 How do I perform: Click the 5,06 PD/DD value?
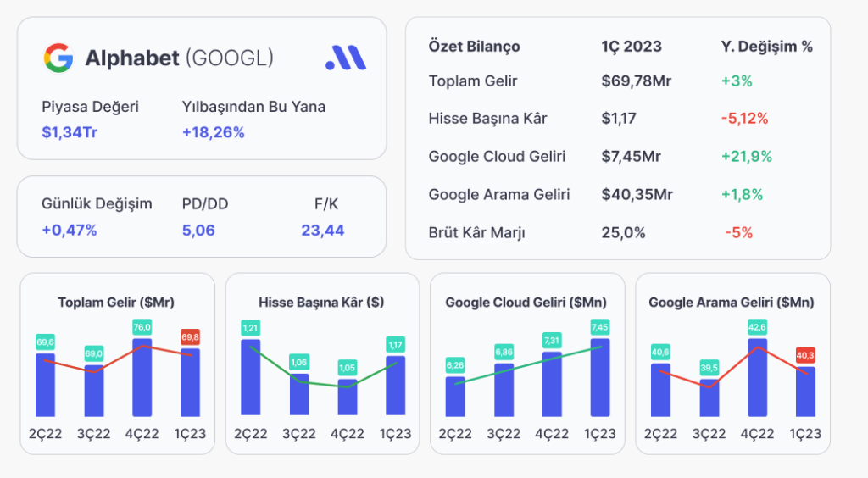(198, 231)
